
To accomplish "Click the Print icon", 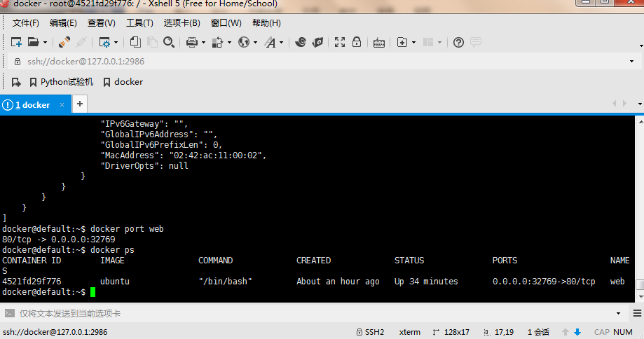I will (x=192, y=42).
